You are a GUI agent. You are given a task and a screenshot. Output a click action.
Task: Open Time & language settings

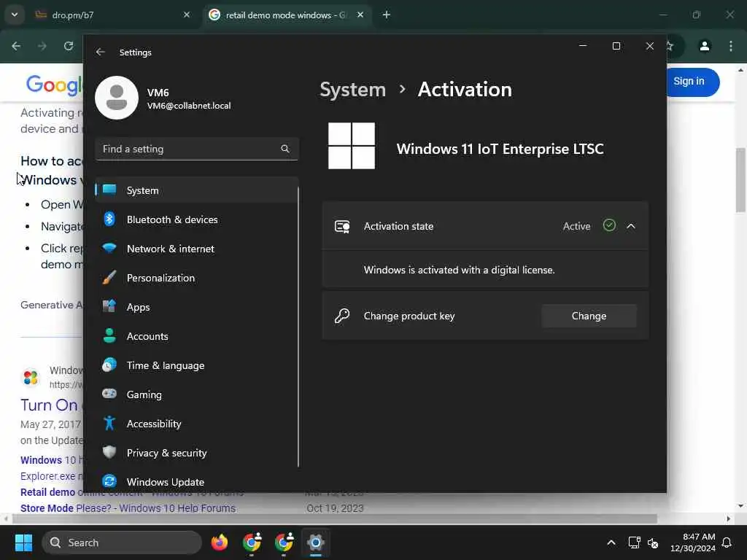(x=197, y=365)
